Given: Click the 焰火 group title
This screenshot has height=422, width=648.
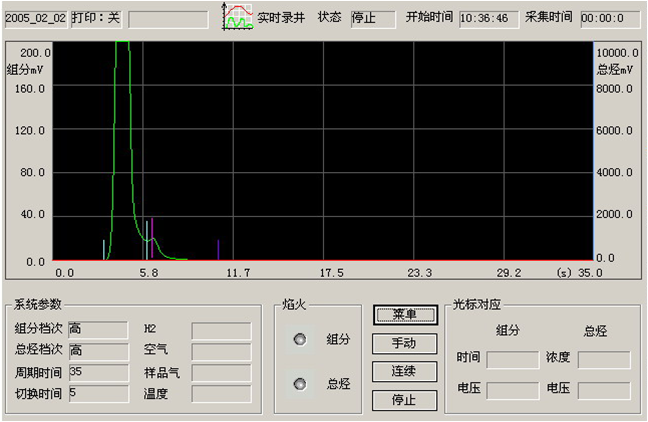Looking at the screenshot, I should point(294,305).
